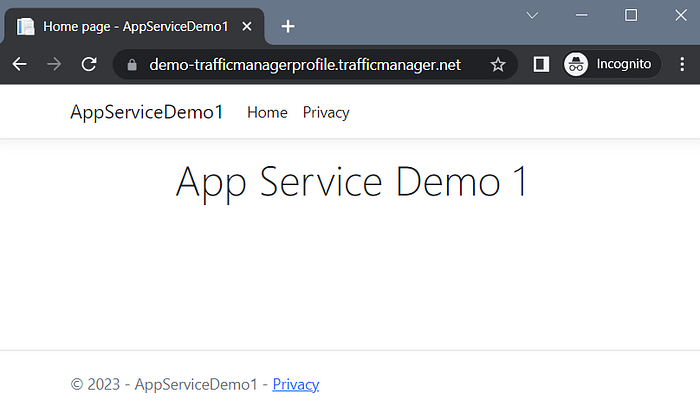Viewport: 700px width, 405px height.
Task: Maximize the browser window
Action: (631, 15)
